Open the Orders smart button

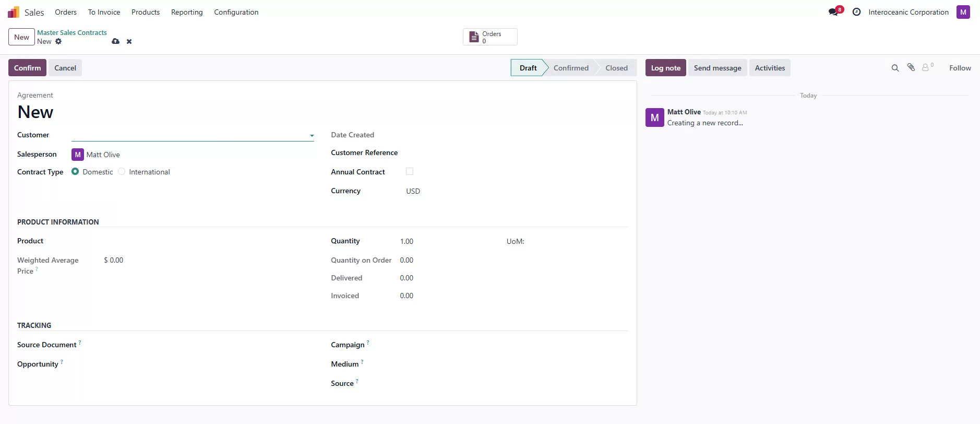coord(490,37)
